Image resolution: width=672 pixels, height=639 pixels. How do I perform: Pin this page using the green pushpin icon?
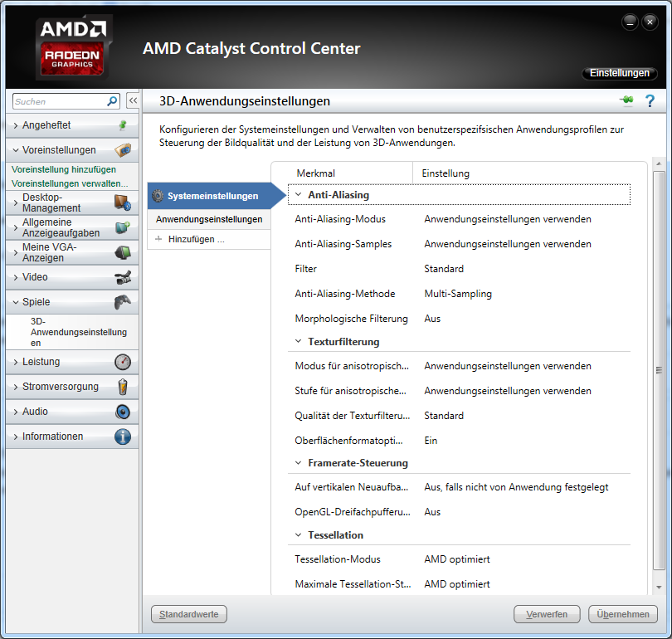coord(626,100)
